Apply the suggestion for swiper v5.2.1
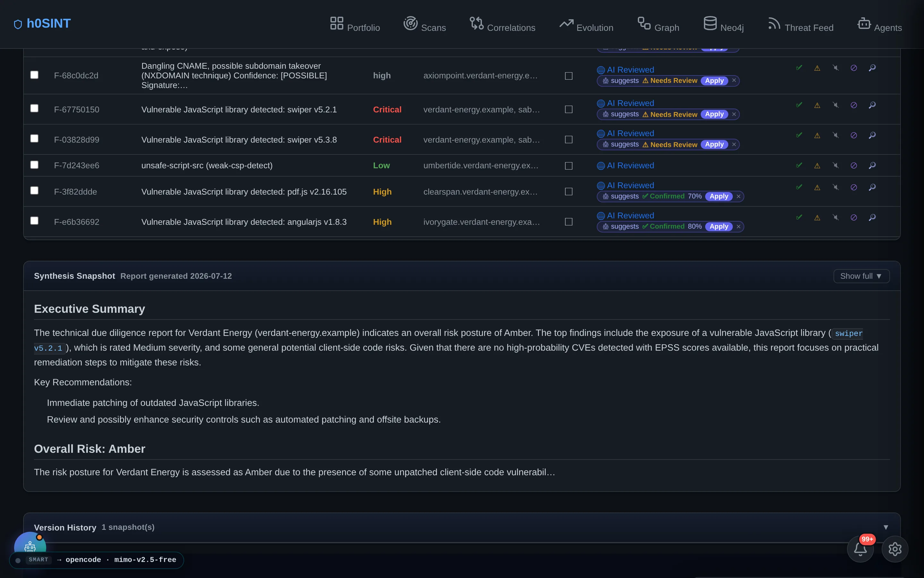The height and width of the screenshot is (578, 924). pos(714,114)
